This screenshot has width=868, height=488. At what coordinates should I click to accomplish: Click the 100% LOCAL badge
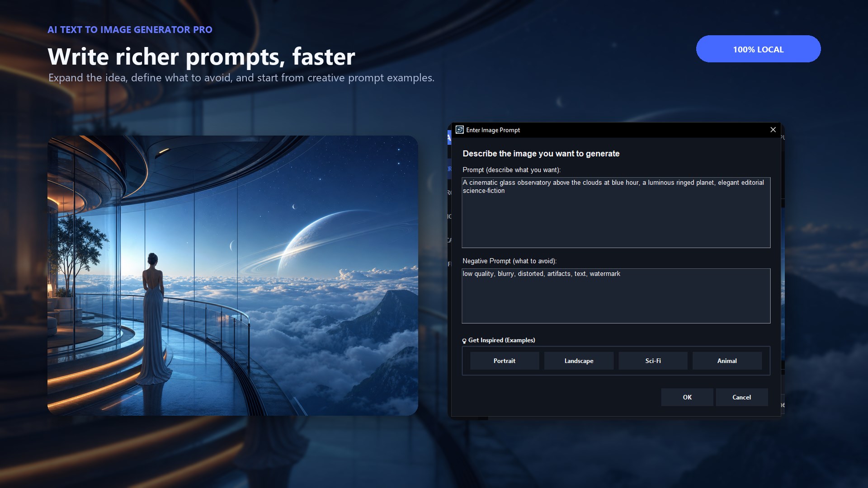point(758,49)
